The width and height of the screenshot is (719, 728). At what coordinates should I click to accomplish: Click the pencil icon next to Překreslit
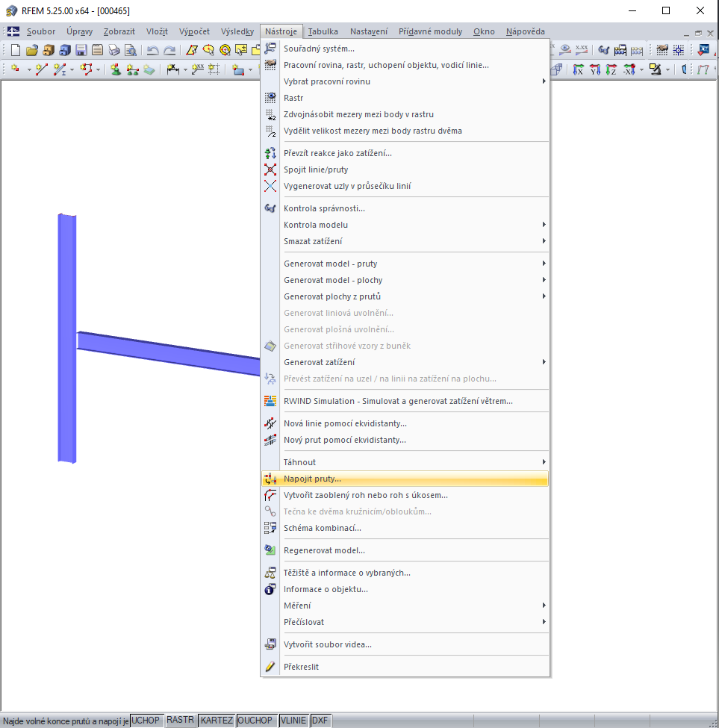coord(270,667)
